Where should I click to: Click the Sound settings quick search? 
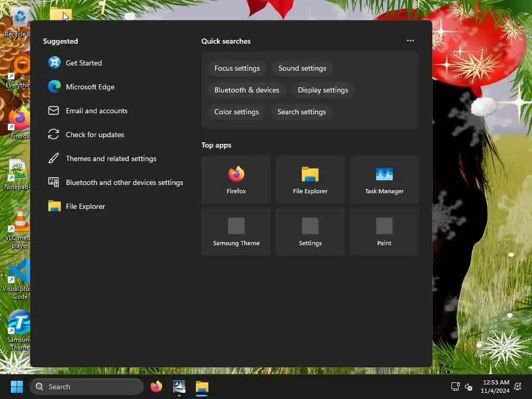coord(302,68)
